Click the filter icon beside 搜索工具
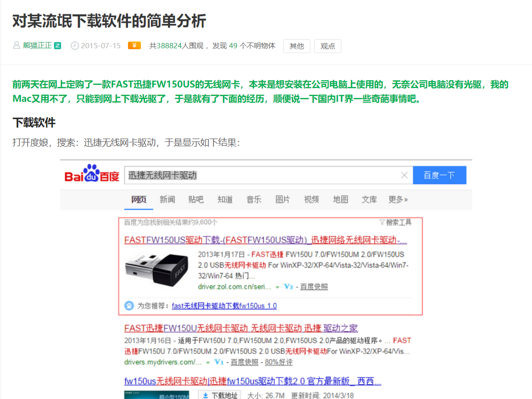 coord(382,222)
